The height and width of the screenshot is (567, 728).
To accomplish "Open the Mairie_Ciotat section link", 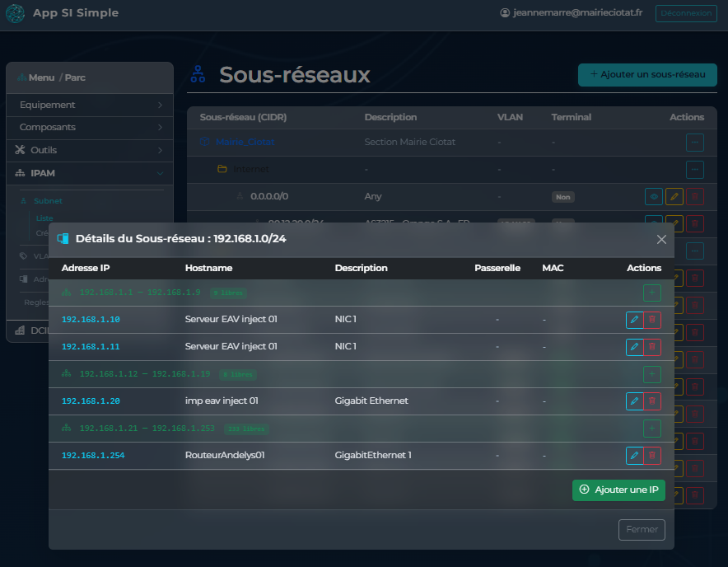I will tap(245, 143).
